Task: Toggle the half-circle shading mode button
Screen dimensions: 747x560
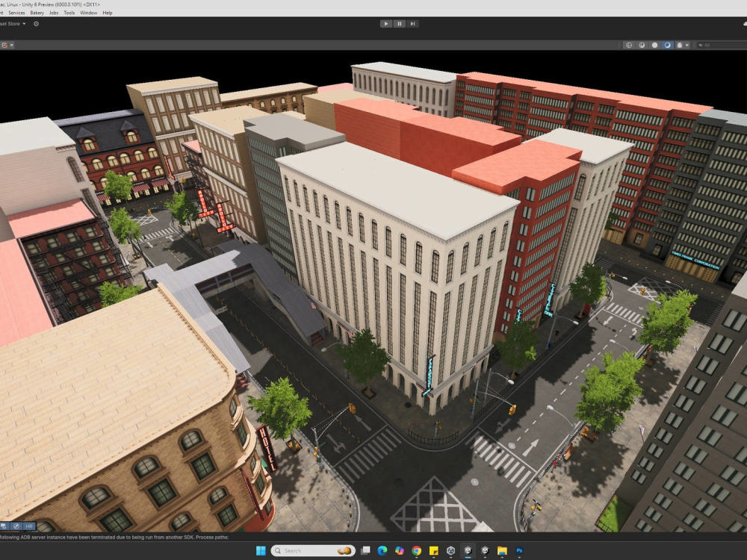Action: pyautogui.click(x=642, y=46)
